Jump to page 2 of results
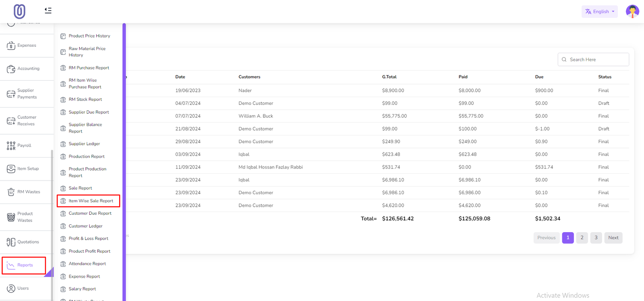The image size is (644, 301). tap(582, 238)
